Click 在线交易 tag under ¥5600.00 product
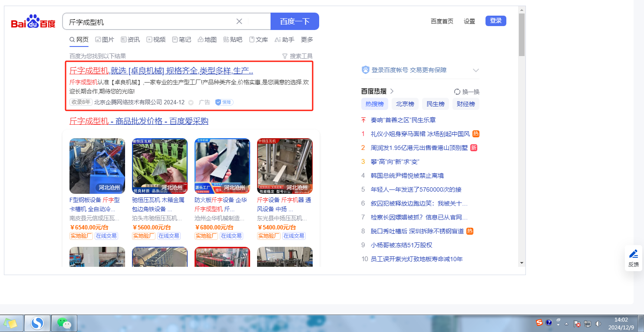Image resolution: width=644 pixels, height=332 pixels. [x=168, y=236]
